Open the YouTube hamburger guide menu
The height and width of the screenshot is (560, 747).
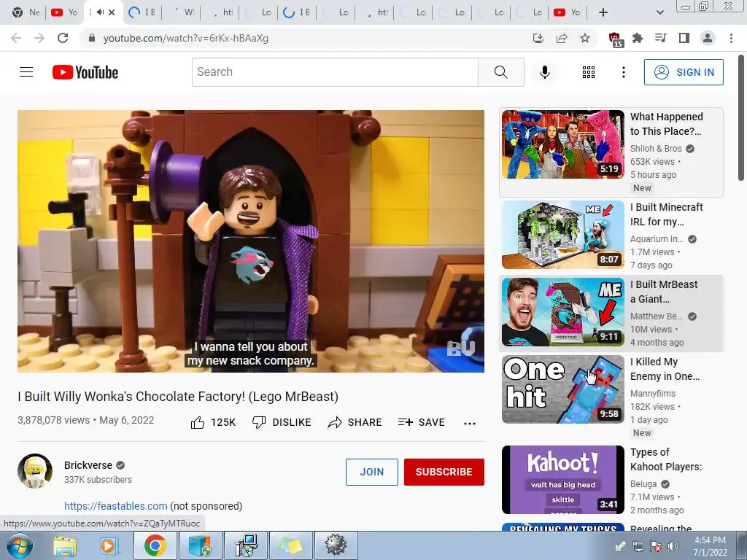point(26,72)
